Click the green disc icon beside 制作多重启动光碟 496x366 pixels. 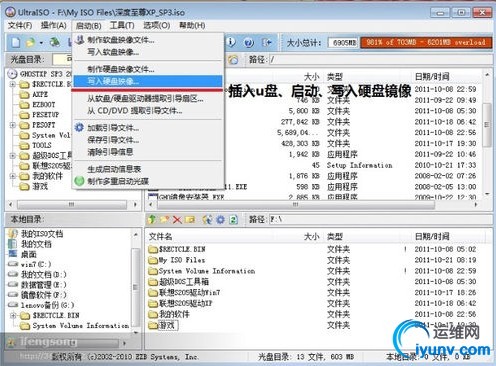pos(79,181)
